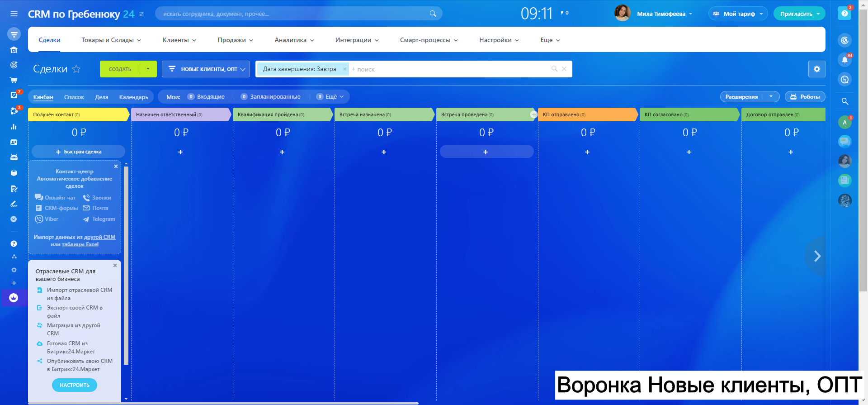Open the Новые клиенты, ОПТ funnel selector
This screenshot has width=868, height=405.
point(206,69)
